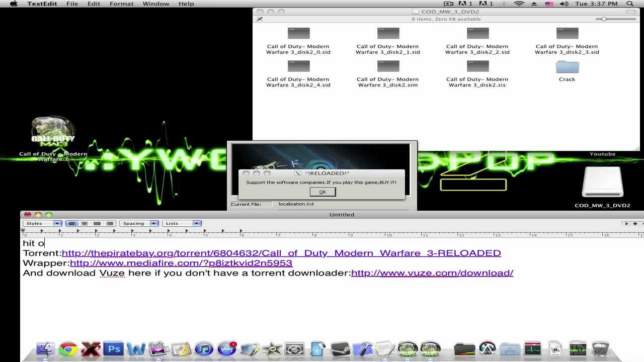Open System Preferences from the Dock
Screen dimensions: 644x362
(x=295, y=349)
